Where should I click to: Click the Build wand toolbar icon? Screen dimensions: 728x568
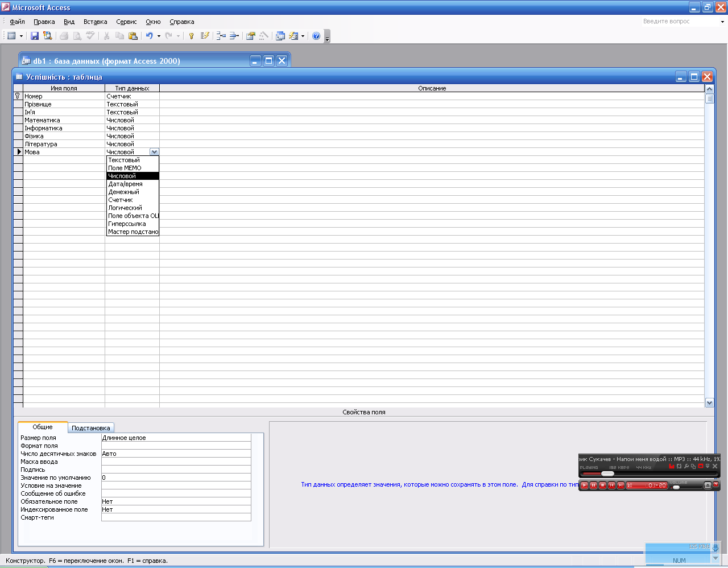pyautogui.click(x=263, y=36)
